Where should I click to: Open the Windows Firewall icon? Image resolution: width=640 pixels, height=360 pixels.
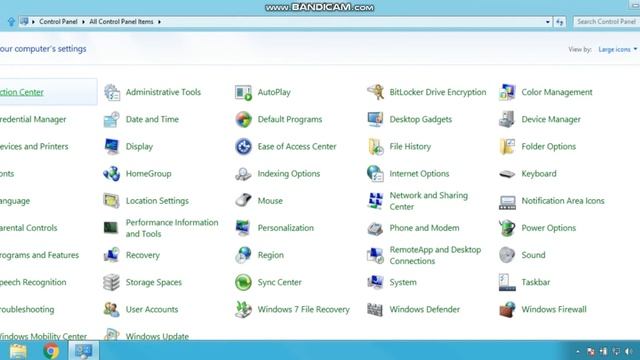[507, 309]
